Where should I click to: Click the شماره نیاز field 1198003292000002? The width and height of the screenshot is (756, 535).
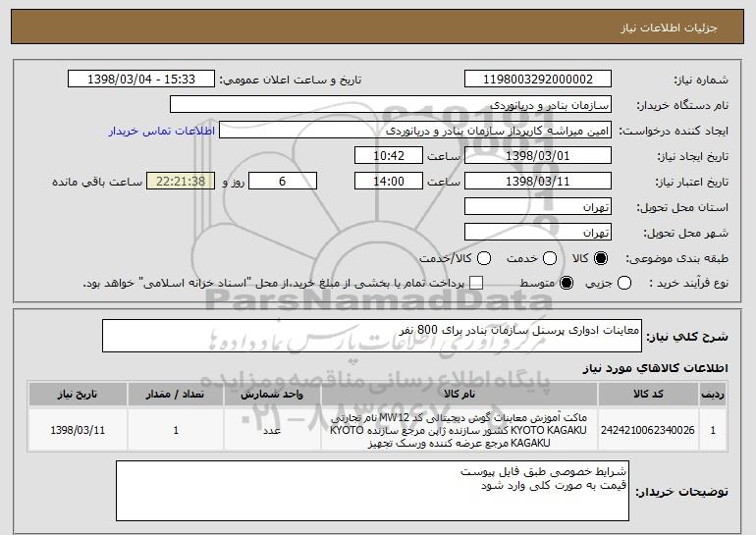538,80
